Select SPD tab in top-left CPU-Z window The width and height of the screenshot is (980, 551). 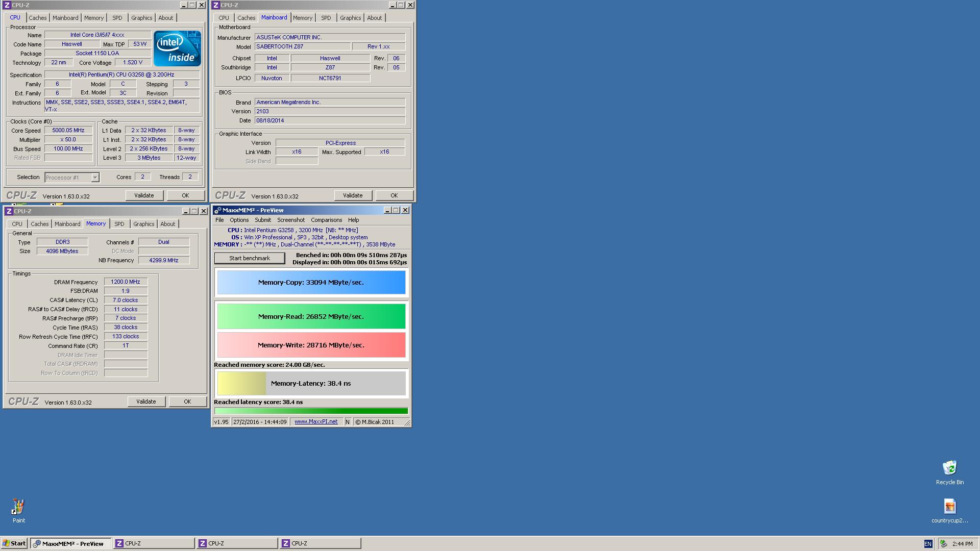(117, 18)
